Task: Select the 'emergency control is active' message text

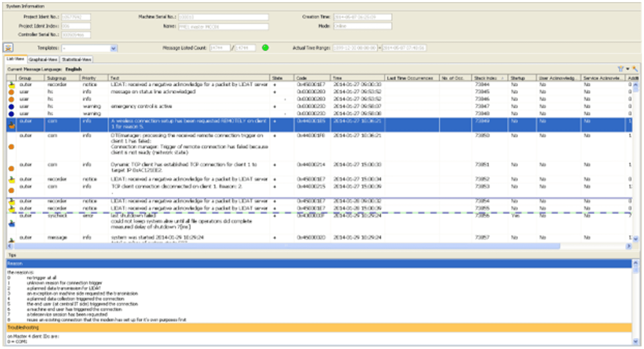Action: coord(141,106)
